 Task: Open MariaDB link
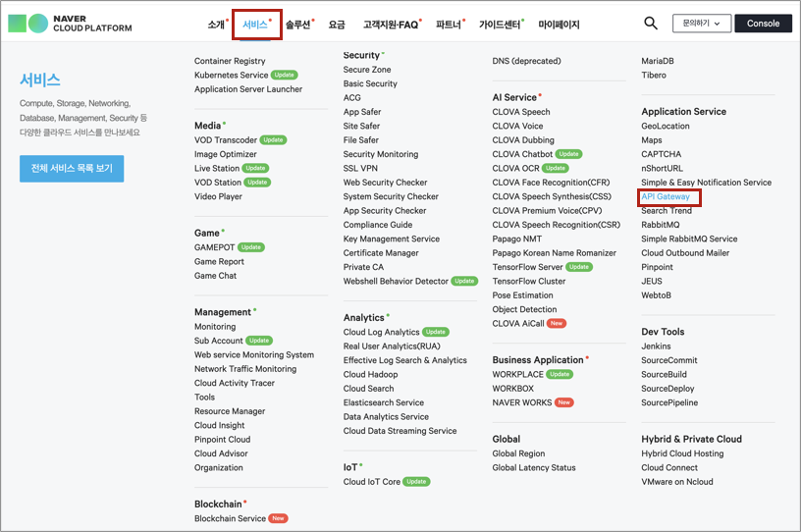[658, 61]
